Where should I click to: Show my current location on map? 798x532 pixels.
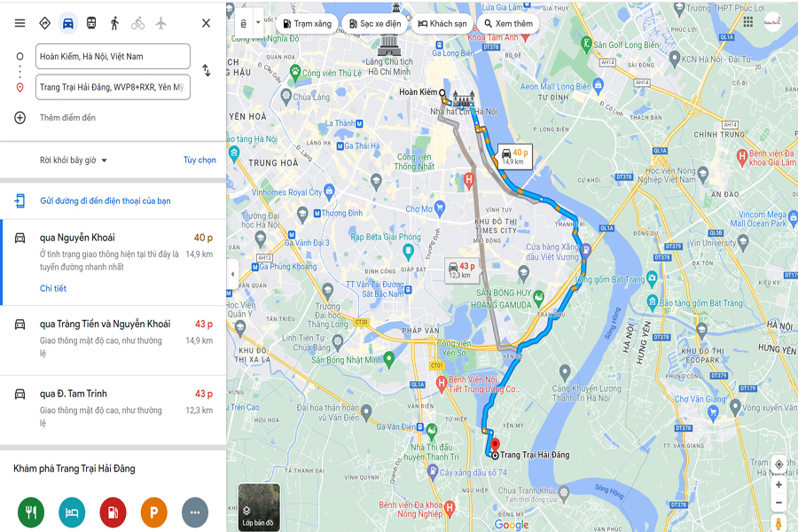point(778,465)
